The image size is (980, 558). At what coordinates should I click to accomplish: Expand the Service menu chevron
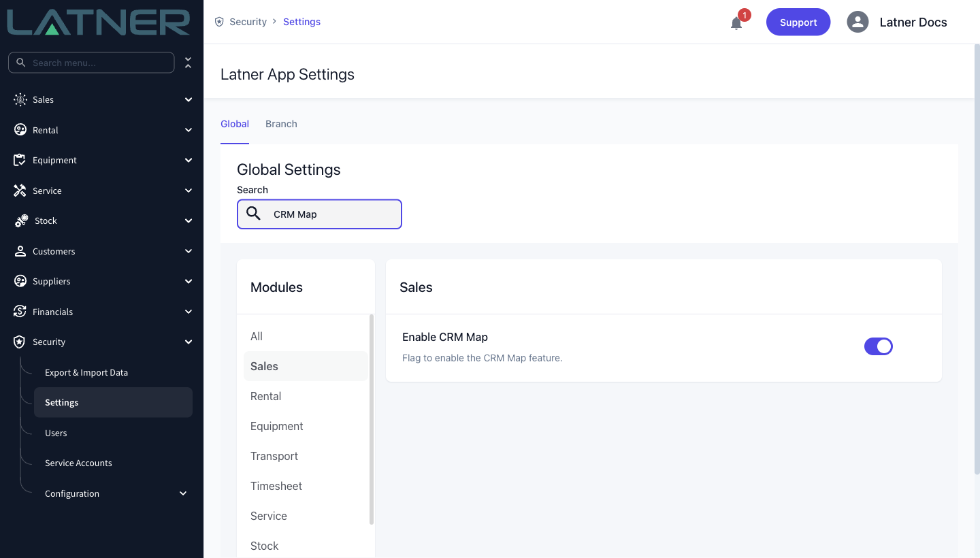pyautogui.click(x=189, y=191)
